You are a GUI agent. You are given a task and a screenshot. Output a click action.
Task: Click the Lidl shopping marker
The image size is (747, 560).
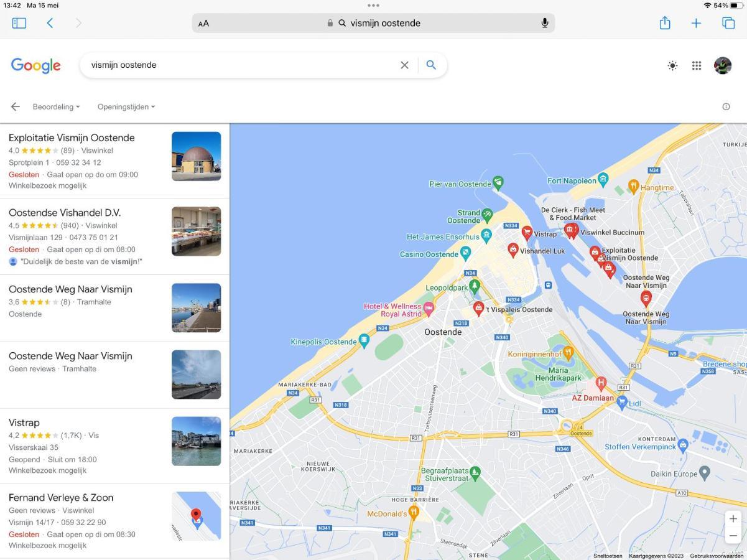click(x=621, y=403)
